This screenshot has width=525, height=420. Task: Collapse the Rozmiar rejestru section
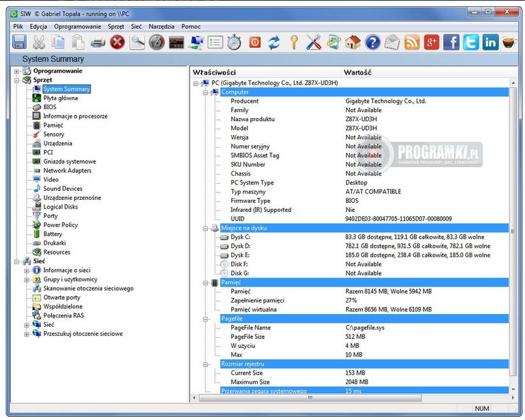tap(205, 364)
